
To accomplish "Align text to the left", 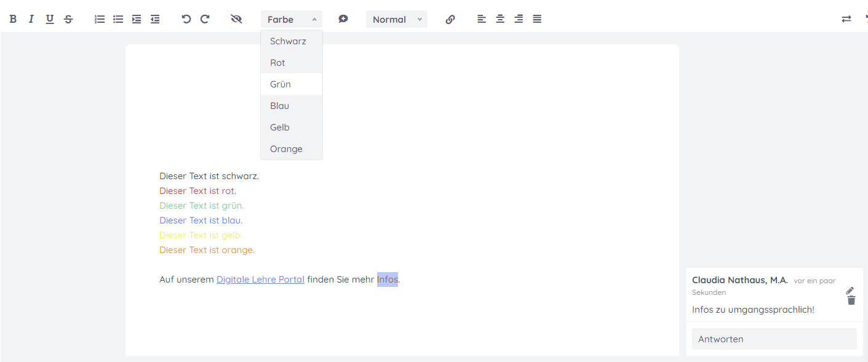I will 482,19.
